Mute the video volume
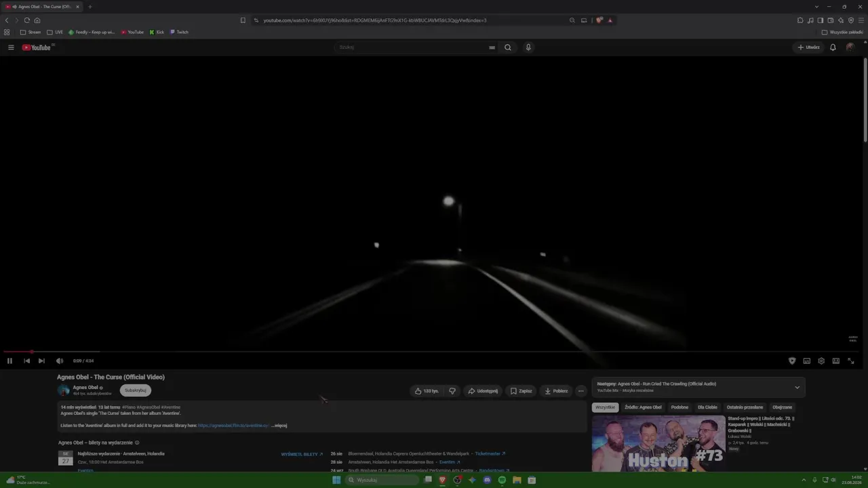Screen dimensions: 868x488 pos(59,361)
